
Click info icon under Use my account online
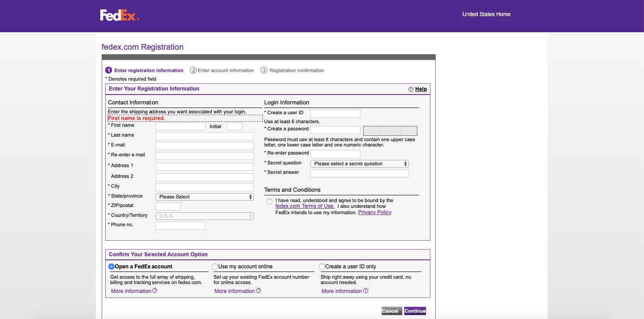click(258, 291)
